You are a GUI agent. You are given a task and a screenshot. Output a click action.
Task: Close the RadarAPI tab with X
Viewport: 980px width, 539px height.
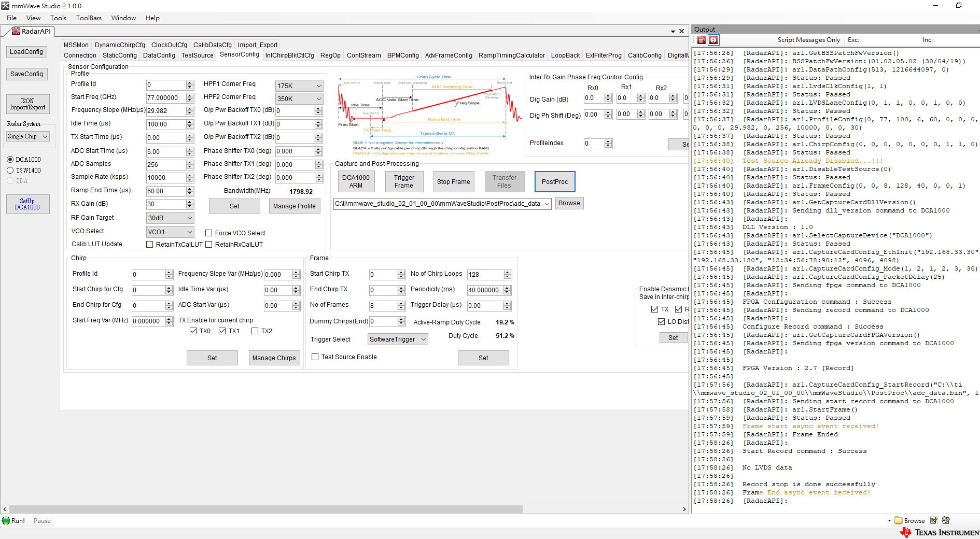[x=682, y=31]
